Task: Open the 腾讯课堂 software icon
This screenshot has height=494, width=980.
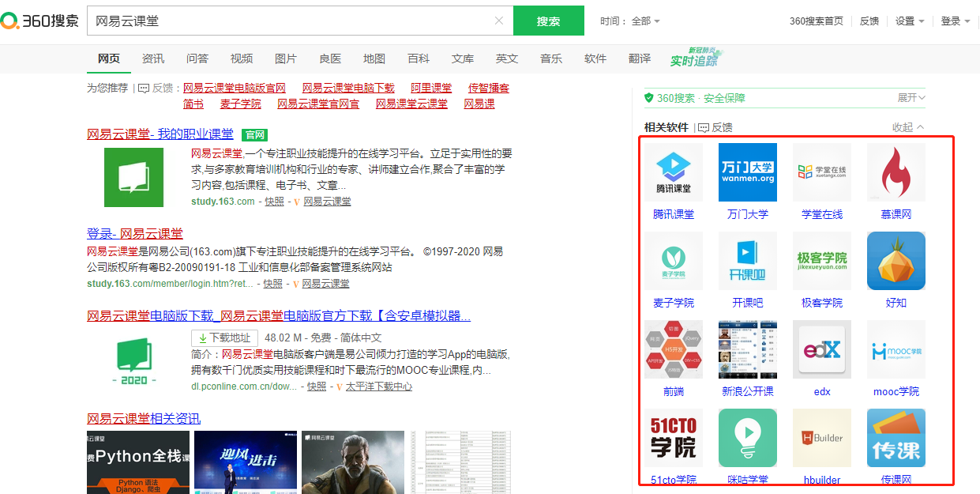Action: 673,172
